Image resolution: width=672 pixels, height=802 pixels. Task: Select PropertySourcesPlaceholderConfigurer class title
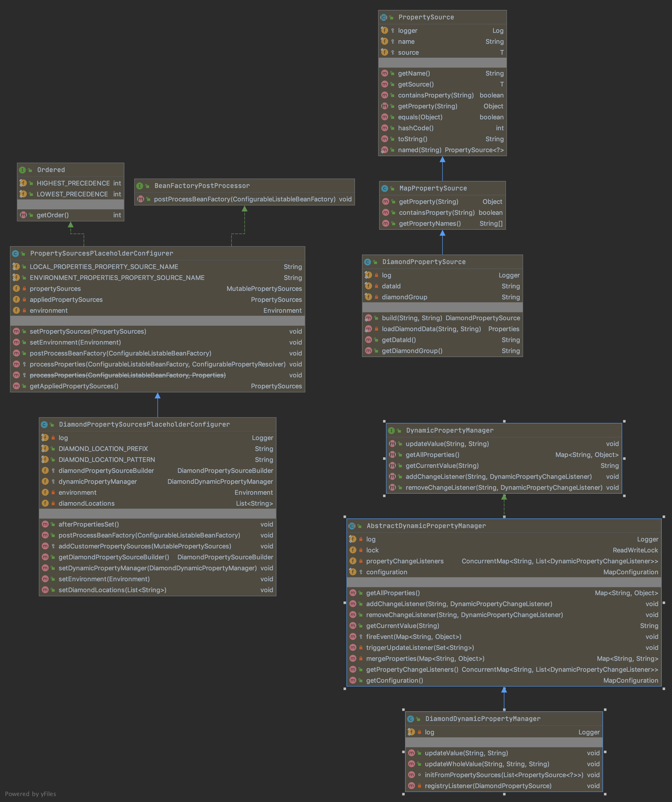point(102,254)
